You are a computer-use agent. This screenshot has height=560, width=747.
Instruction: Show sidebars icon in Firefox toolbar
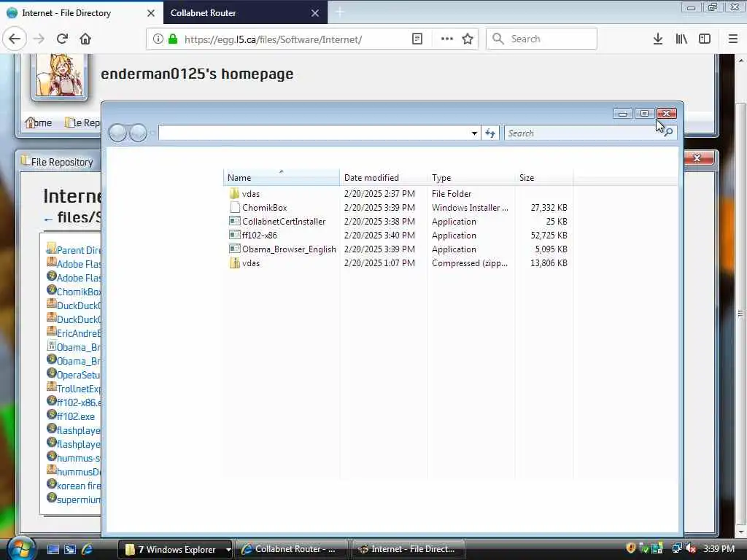705,39
